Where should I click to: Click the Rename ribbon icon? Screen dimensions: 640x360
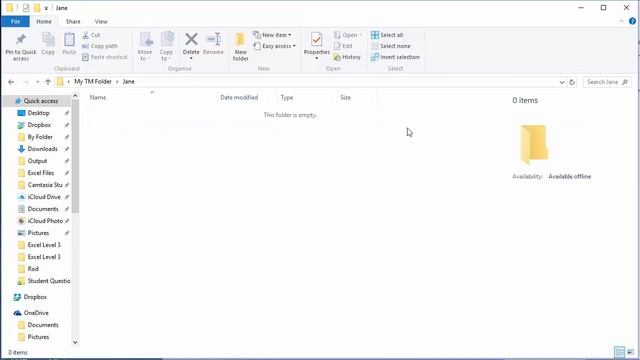[x=213, y=40]
